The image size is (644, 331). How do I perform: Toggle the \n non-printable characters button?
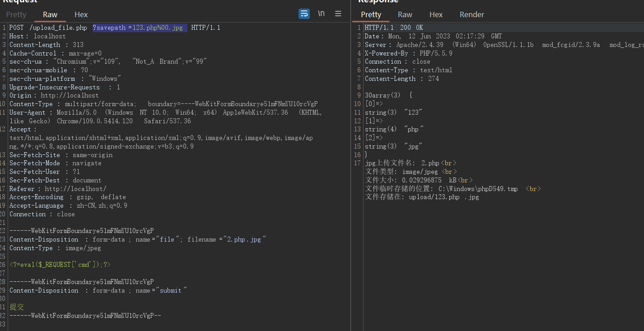click(x=321, y=14)
